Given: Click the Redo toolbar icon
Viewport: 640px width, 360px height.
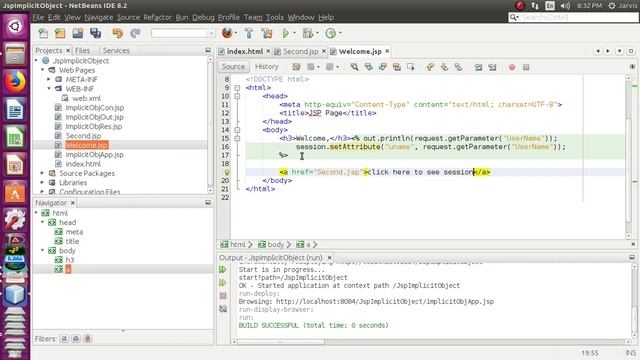Looking at the screenshot, I should coord(135,33).
